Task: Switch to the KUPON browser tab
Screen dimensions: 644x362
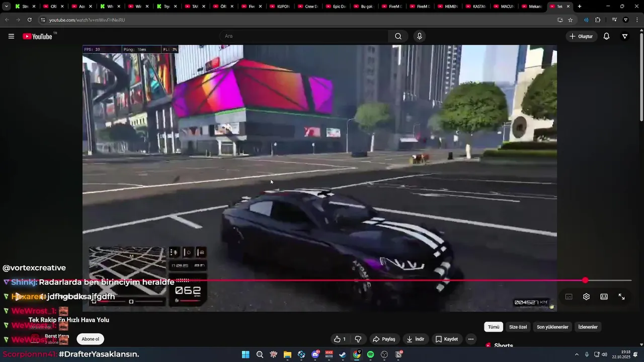Action: (280, 7)
